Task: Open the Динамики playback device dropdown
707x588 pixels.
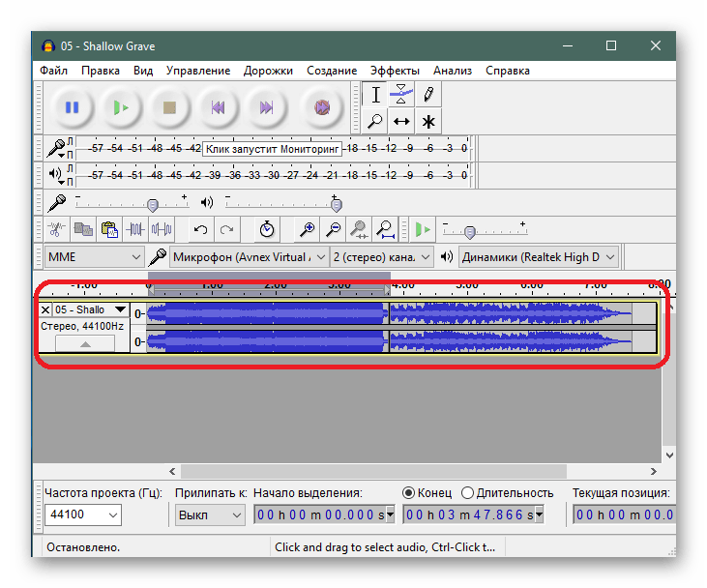Action: [539, 257]
